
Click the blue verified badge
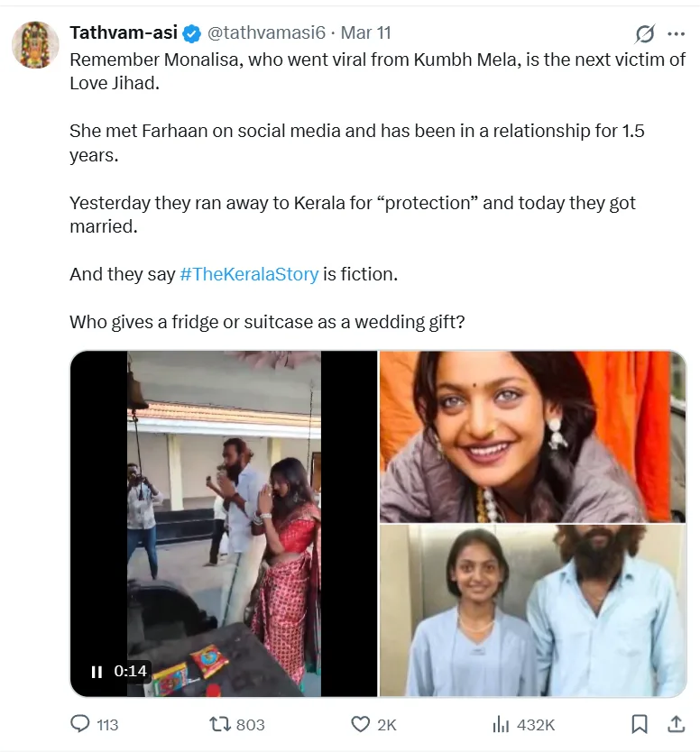[x=192, y=34]
